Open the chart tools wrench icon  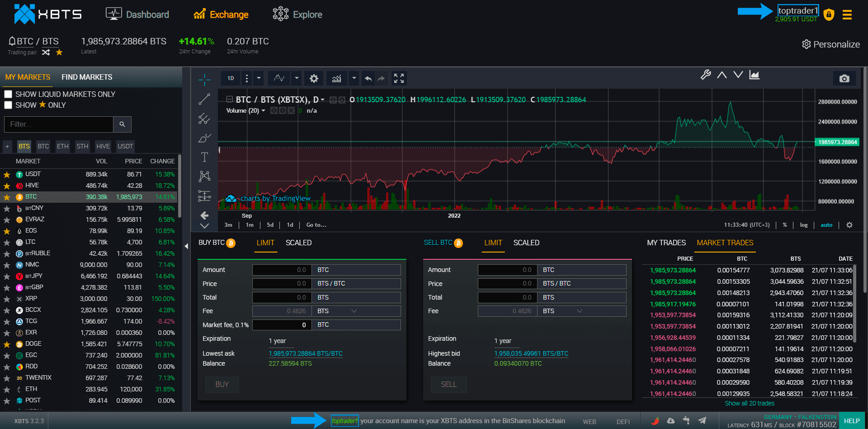tap(706, 75)
